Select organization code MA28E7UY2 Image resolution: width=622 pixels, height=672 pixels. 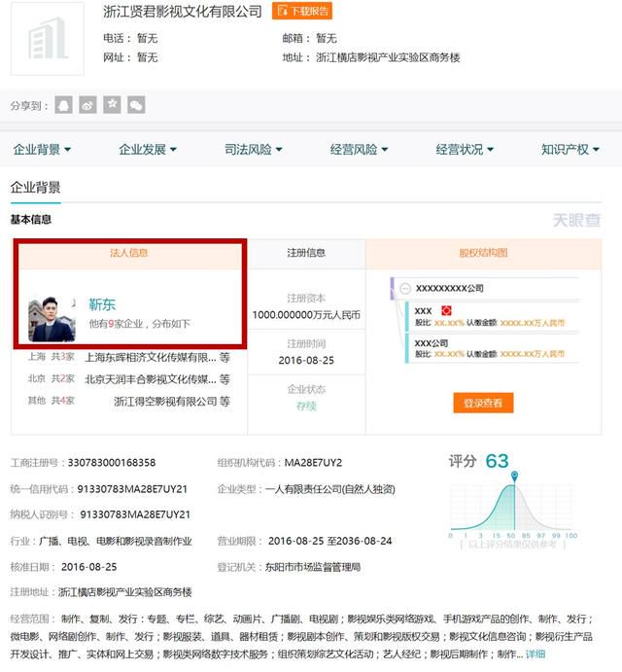tap(313, 463)
